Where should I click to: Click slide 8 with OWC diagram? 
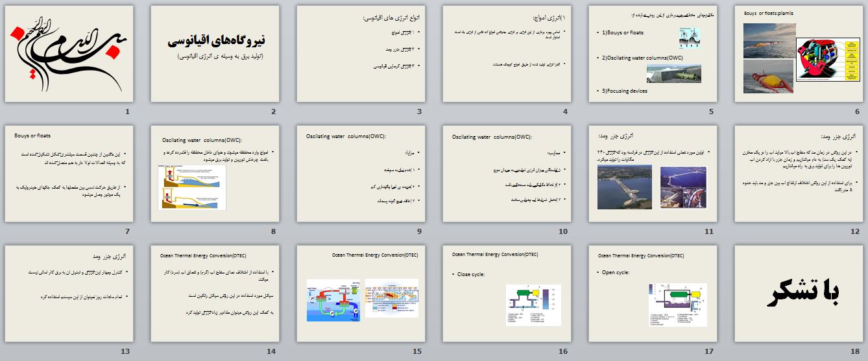tap(215, 174)
